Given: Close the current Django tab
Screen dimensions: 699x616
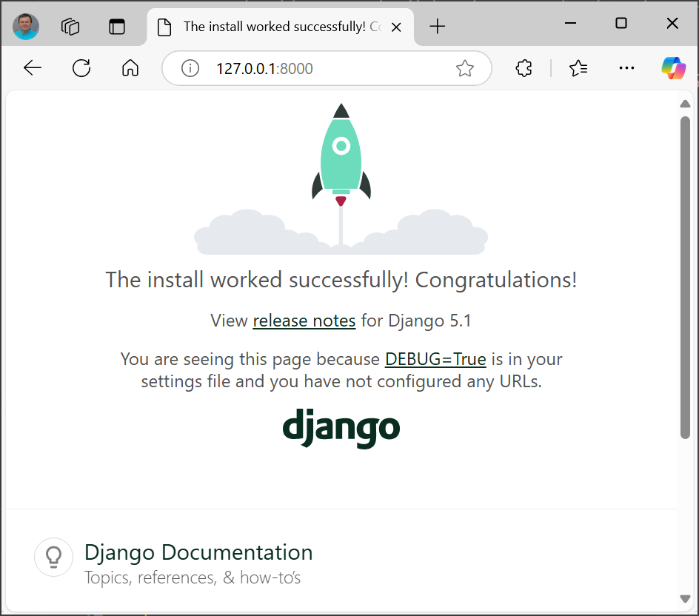Looking at the screenshot, I should pos(396,27).
